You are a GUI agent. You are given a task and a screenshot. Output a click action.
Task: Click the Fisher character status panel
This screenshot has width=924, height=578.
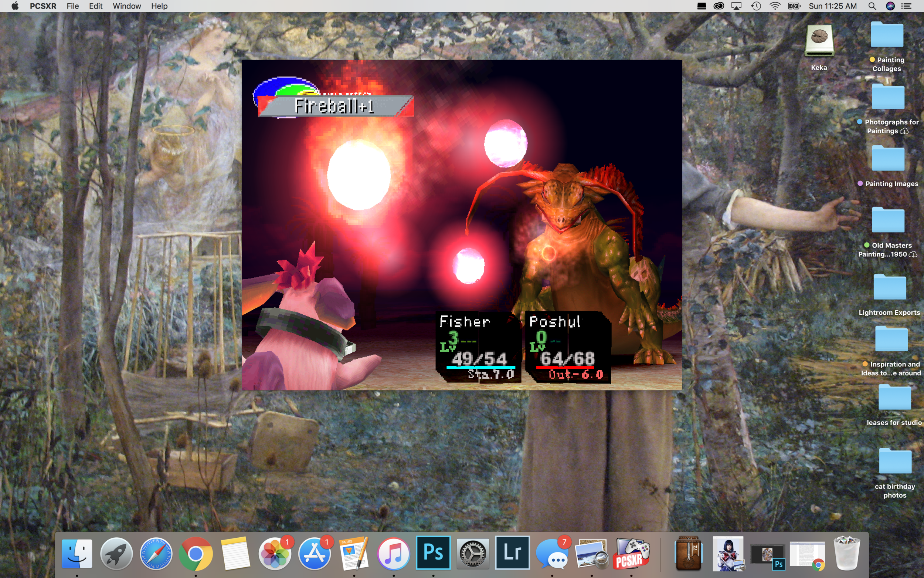[478, 348]
